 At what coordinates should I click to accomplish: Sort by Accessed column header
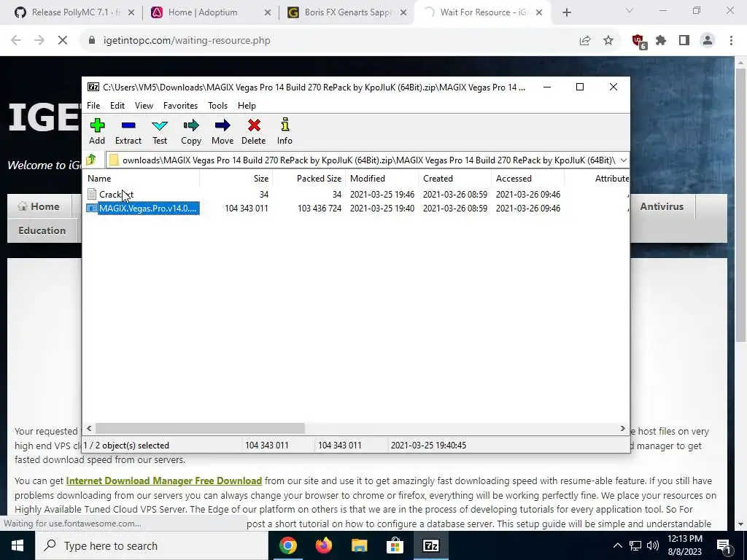click(x=528, y=179)
